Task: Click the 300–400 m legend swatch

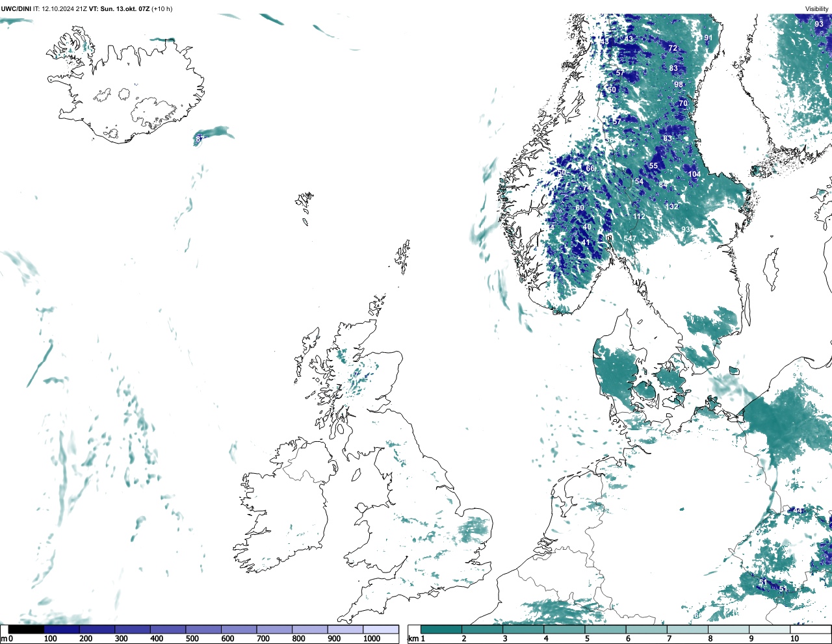Action: [x=133, y=629]
